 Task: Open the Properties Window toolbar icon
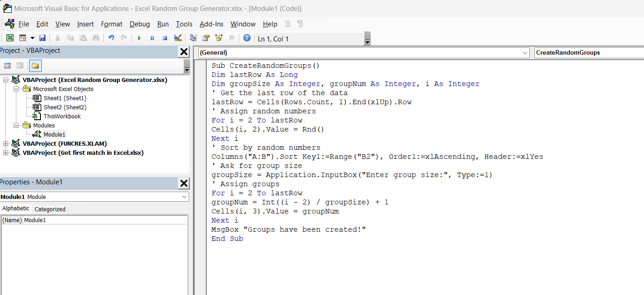tap(206, 38)
